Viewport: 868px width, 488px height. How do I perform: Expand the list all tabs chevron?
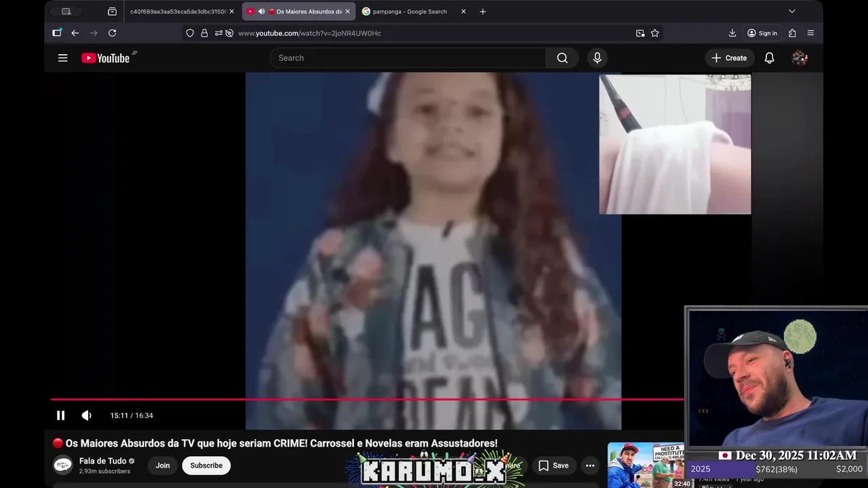(791, 12)
